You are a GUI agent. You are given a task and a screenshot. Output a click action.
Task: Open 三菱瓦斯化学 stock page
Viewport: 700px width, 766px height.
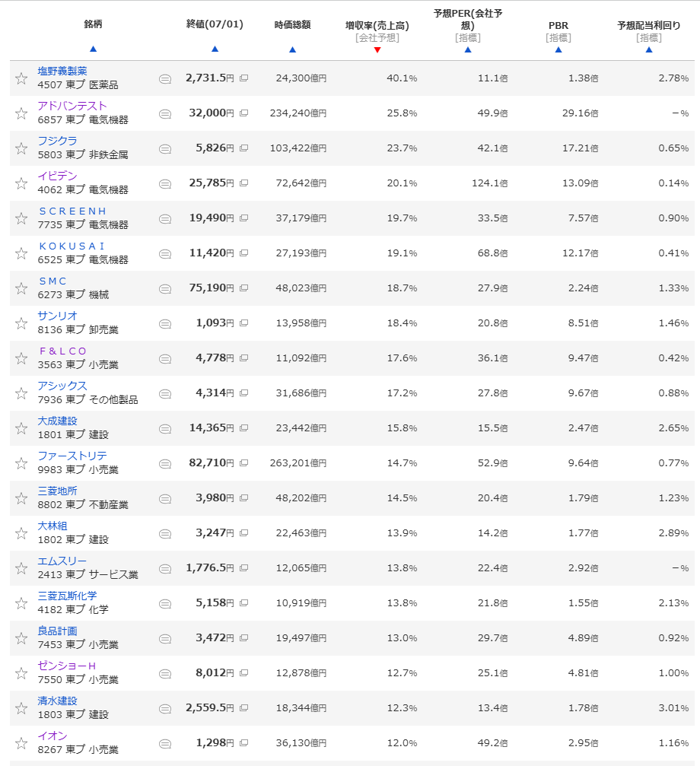(68, 596)
